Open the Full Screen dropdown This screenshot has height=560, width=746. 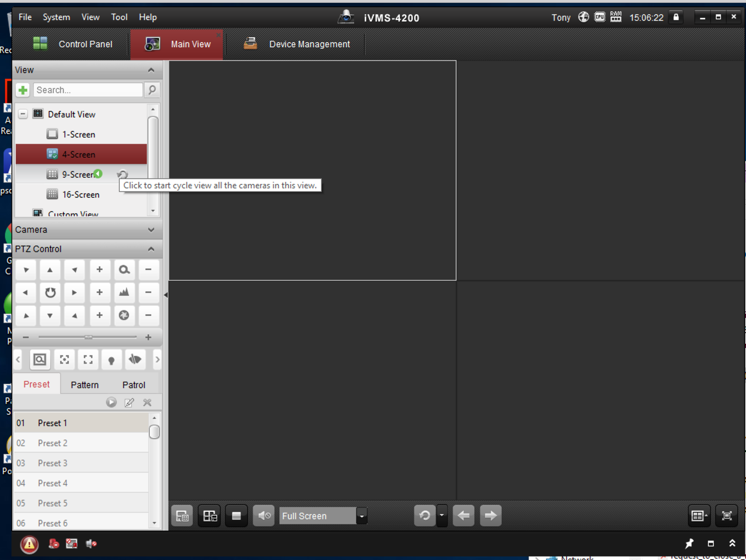(362, 516)
